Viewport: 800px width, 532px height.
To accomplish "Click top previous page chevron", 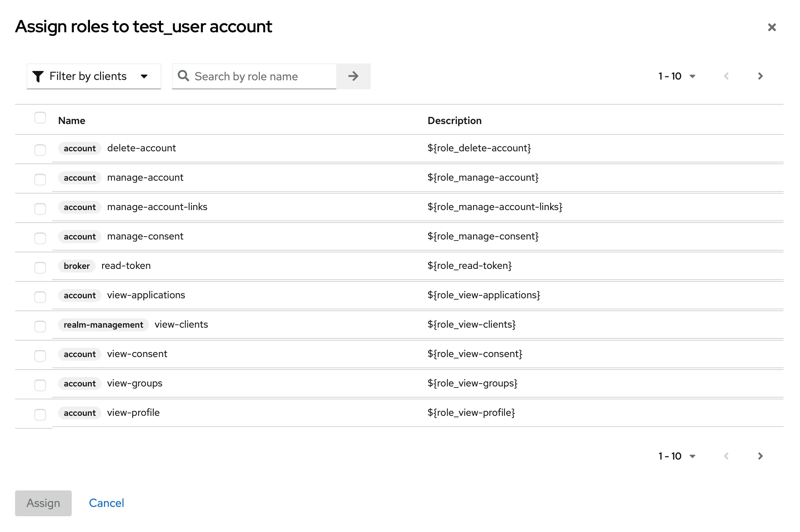I will coord(726,76).
